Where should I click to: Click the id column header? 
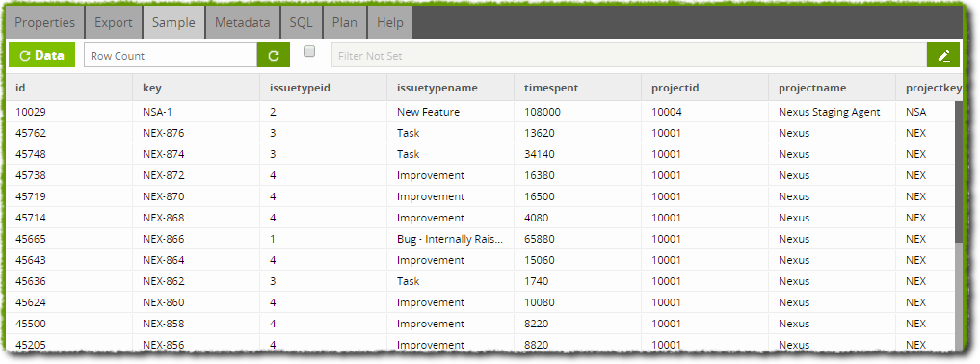click(69, 88)
